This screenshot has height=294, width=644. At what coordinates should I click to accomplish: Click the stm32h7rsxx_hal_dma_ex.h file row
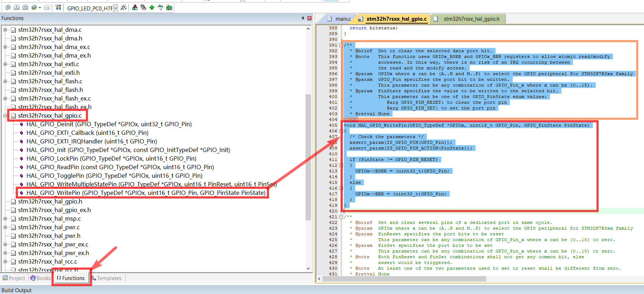coord(54,55)
